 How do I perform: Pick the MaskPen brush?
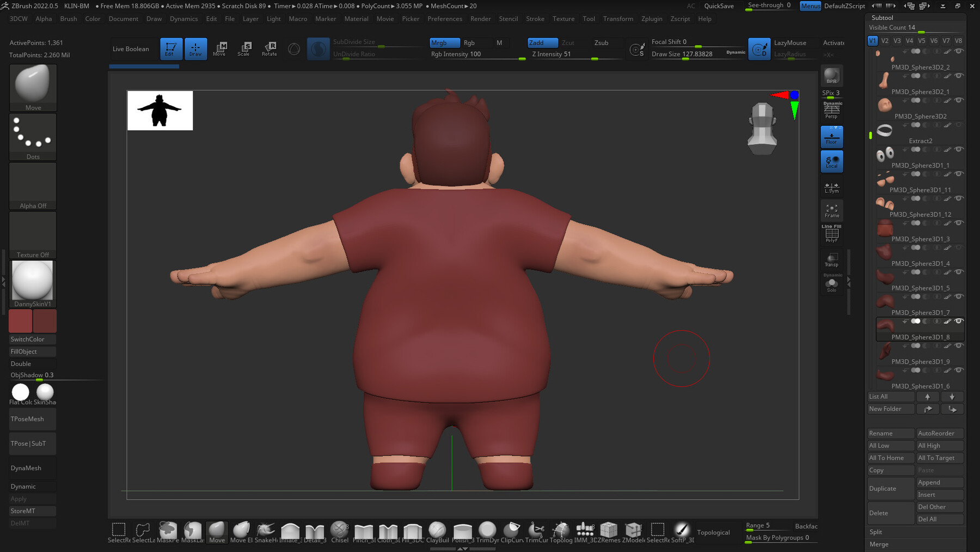[168, 532]
